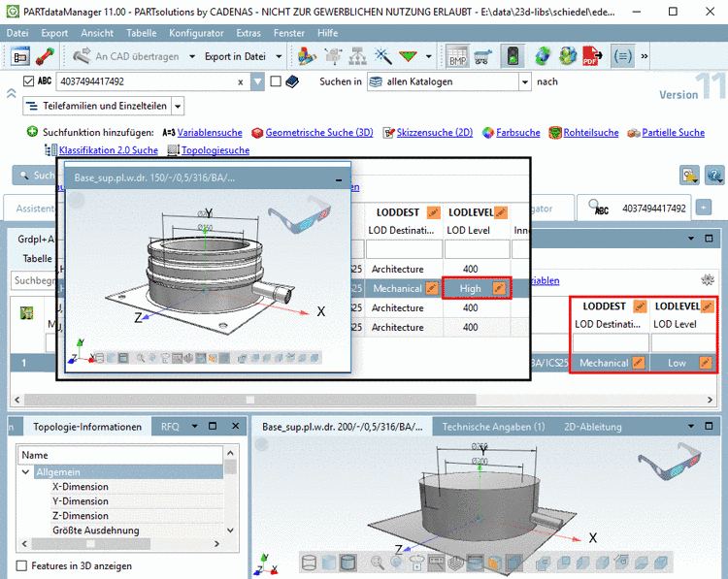Click the traffic light status icon

click(513, 56)
